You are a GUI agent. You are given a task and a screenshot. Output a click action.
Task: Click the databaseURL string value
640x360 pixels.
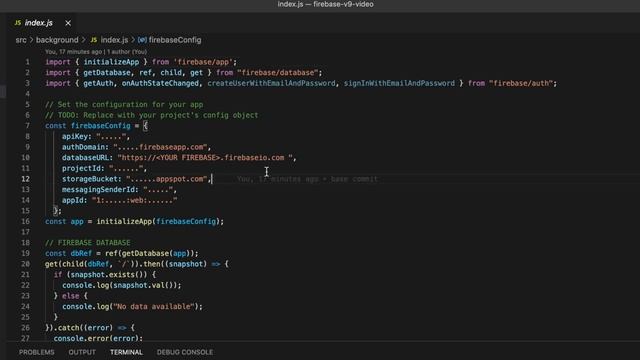(x=205, y=158)
